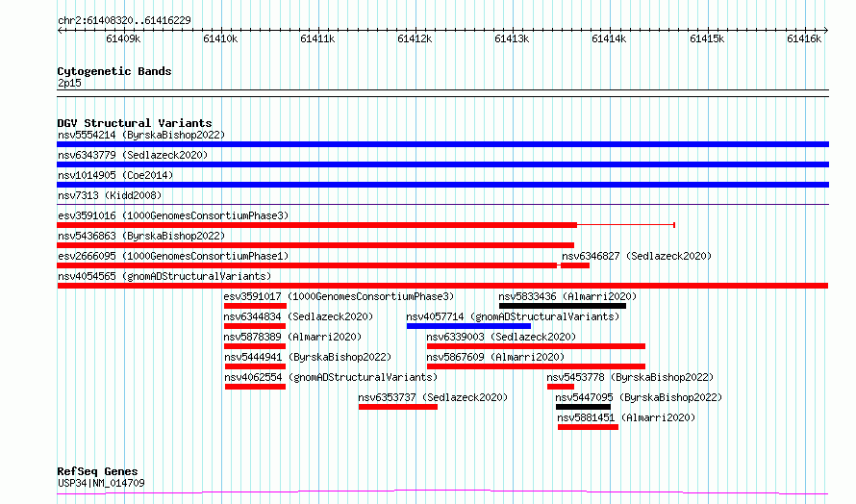This screenshot has height=504, width=856.
Task: Select the blue bar under nsv6343779
Action: [442, 164]
